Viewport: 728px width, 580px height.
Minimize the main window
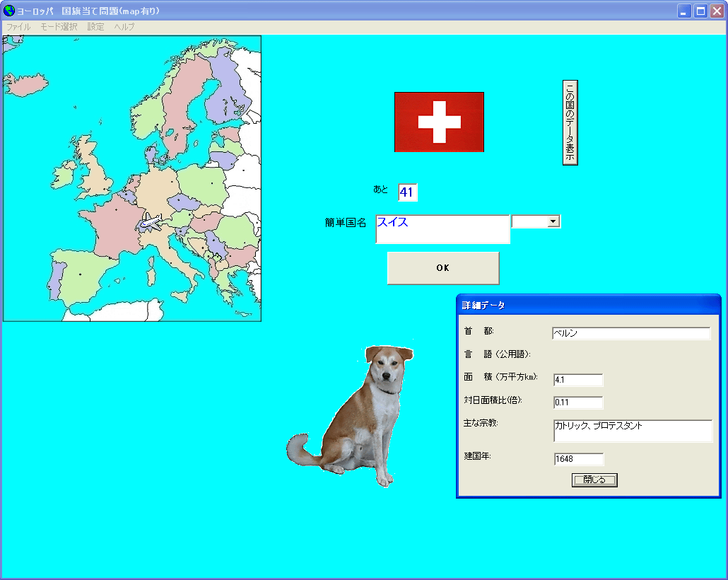pos(684,11)
